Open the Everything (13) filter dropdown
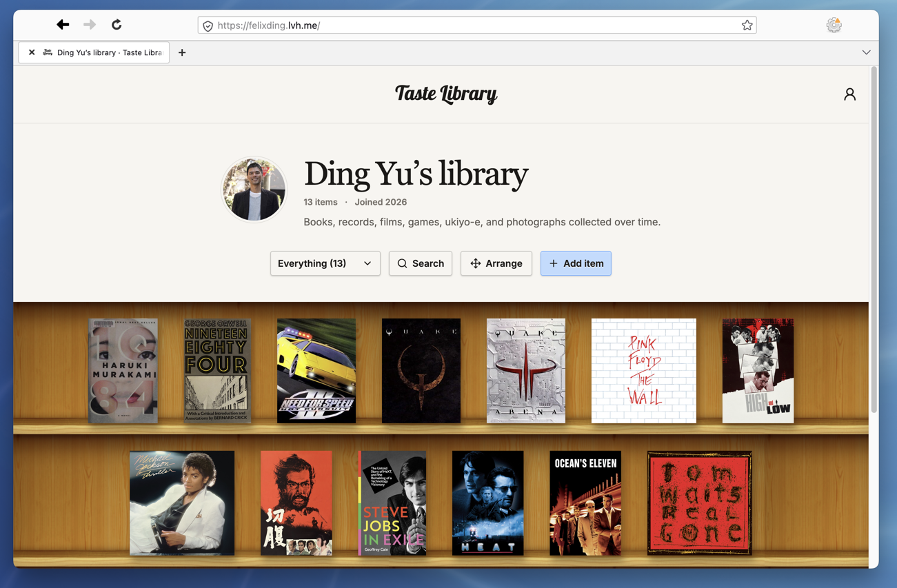Image resolution: width=897 pixels, height=588 pixels. point(325,263)
